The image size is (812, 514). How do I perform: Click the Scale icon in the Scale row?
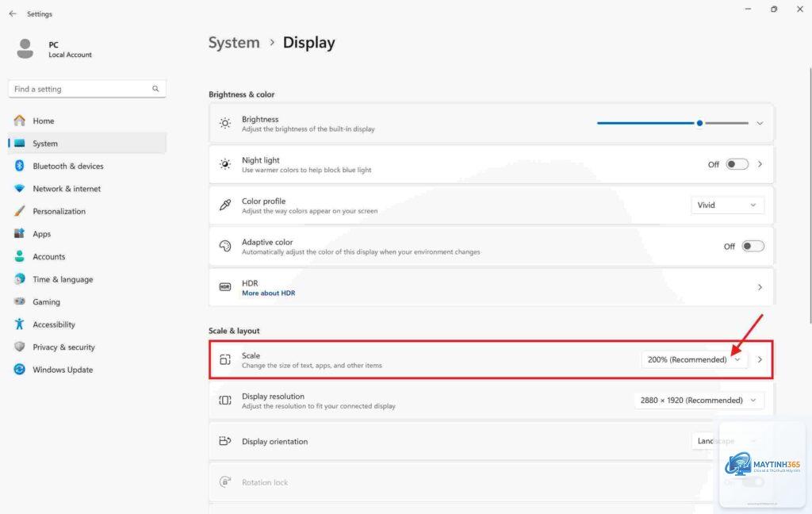click(225, 359)
